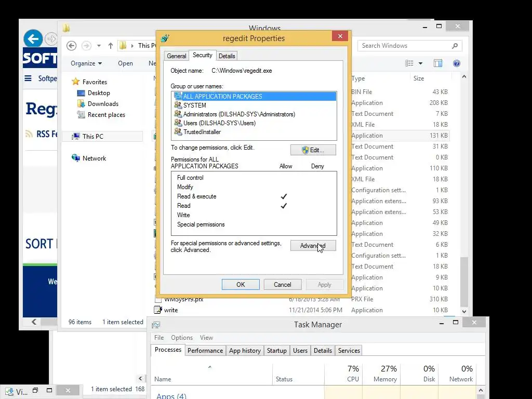
Task: Click the Desktop icon in Favorites
Action: point(81,93)
